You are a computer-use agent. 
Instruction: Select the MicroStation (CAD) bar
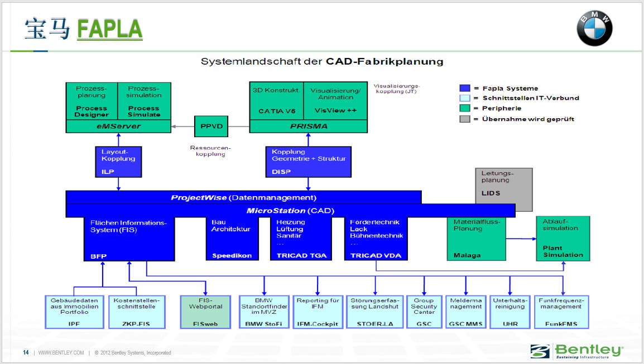pos(290,211)
